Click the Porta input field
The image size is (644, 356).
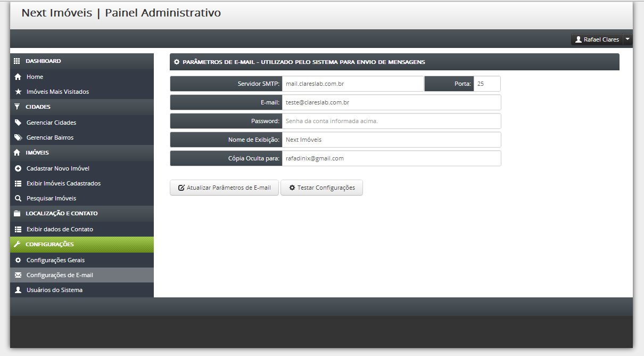[x=487, y=84]
